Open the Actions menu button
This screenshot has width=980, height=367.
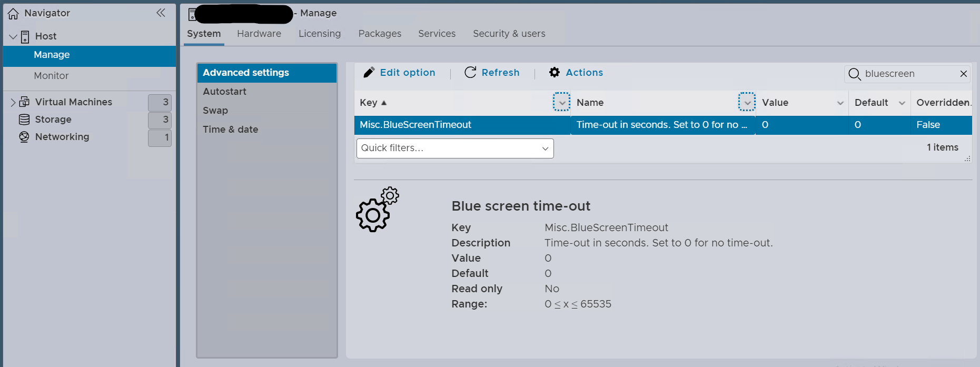[576, 73]
